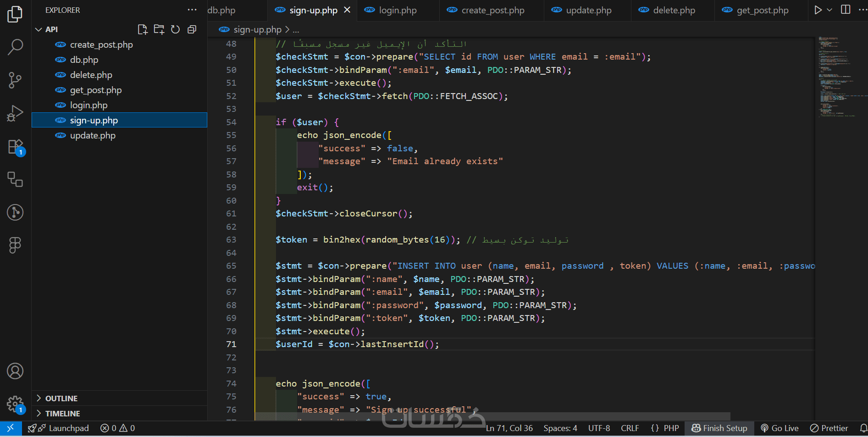
Task: Open the Figma extension icon in activity bar
Action: tap(15, 245)
